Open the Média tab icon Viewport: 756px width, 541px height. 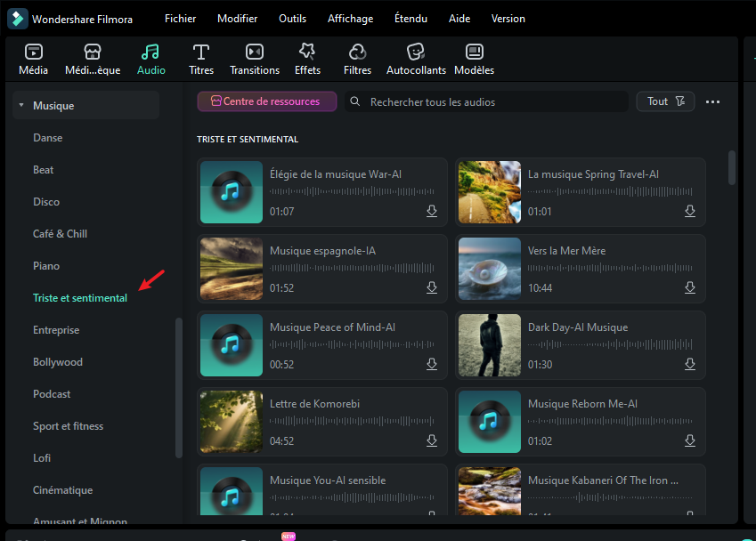[x=33, y=52]
